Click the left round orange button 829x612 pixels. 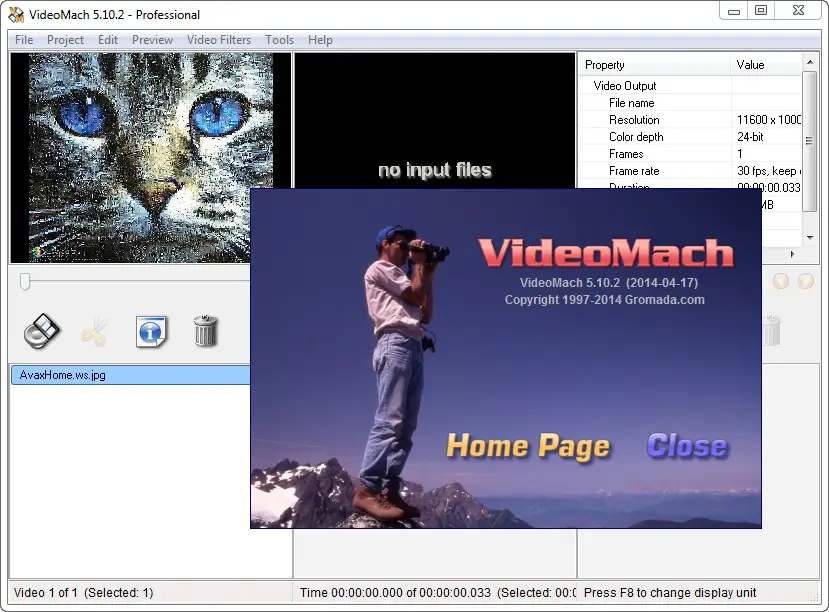pos(781,281)
